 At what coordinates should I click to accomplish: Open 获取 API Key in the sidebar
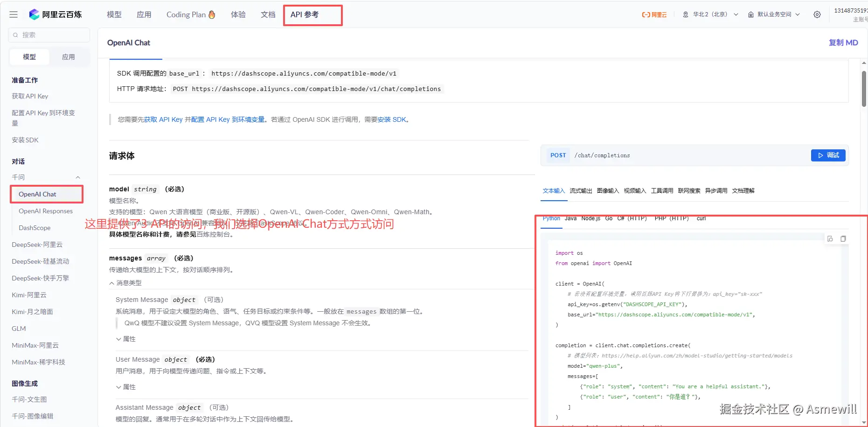coord(30,96)
